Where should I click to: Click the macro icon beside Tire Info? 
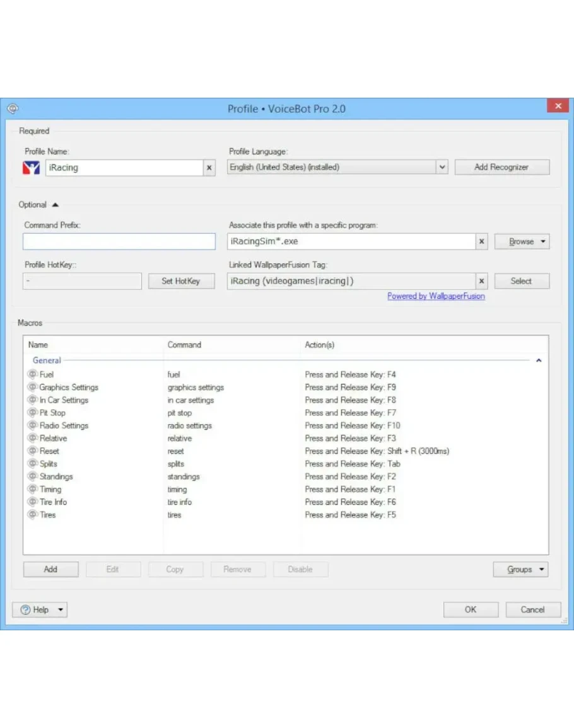click(33, 502)
